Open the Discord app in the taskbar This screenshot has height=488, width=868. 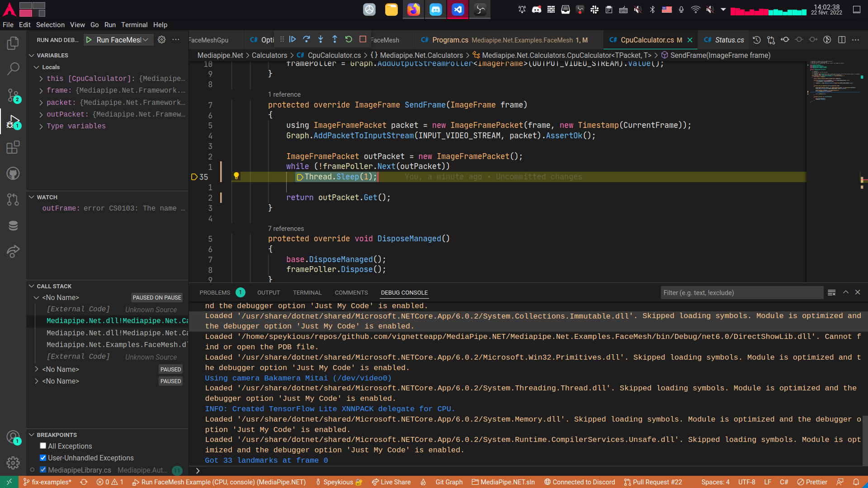(436, 9)
